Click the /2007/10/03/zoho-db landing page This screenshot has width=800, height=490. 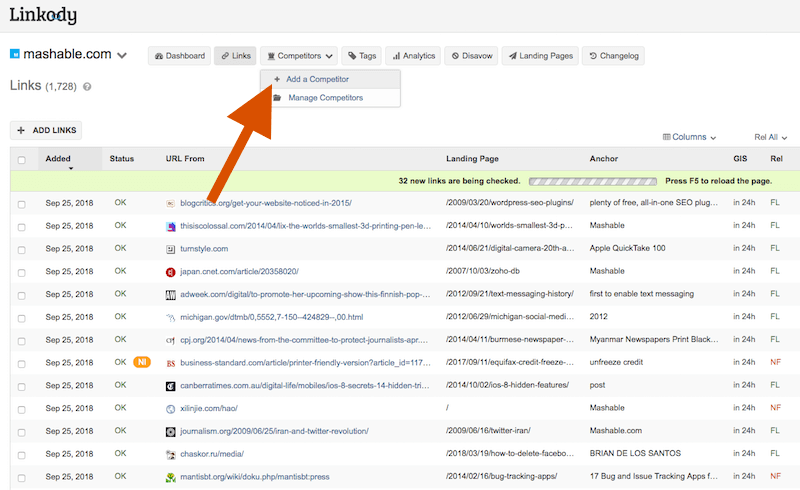tap(483, 271)
